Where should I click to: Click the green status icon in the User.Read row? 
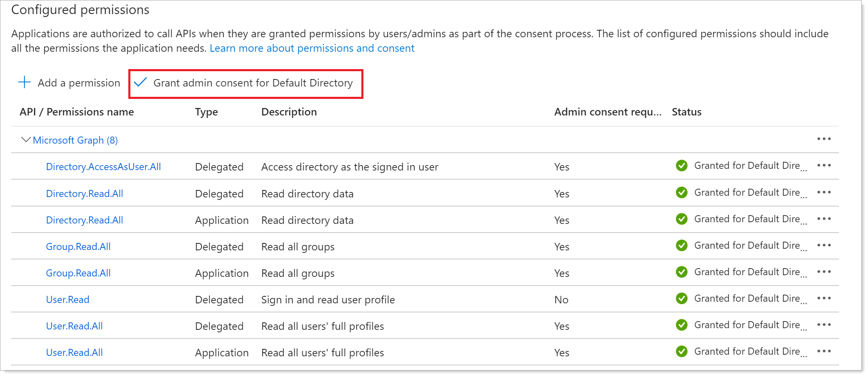[681, 298]
